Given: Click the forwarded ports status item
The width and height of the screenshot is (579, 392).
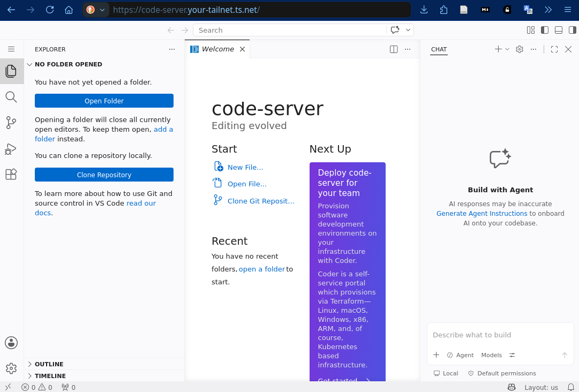Looking at the screenshot, I should [69, 387].
